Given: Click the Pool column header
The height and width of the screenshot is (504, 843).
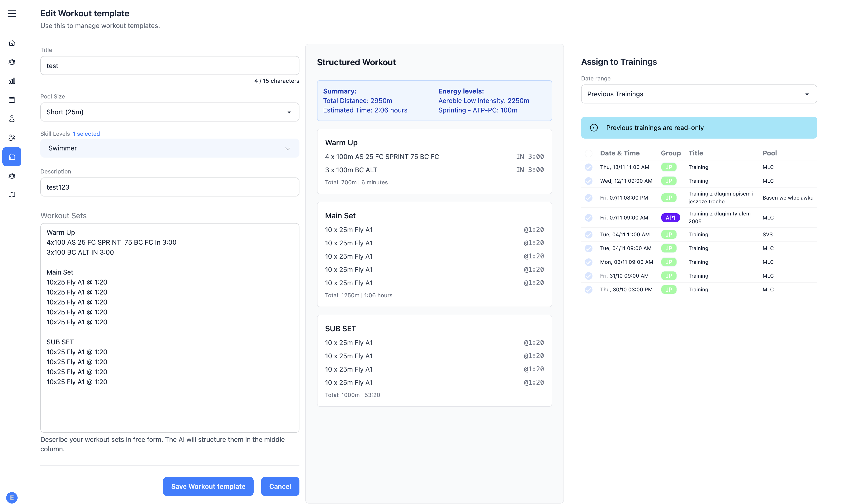Looking at the screenshot, I should click(770, 153).
